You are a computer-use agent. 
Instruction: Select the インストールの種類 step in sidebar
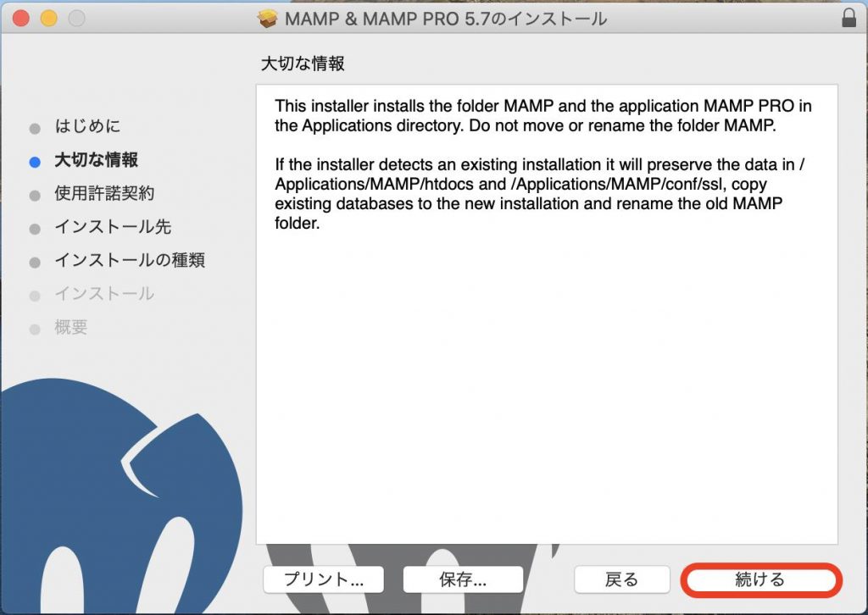point(130,260)
